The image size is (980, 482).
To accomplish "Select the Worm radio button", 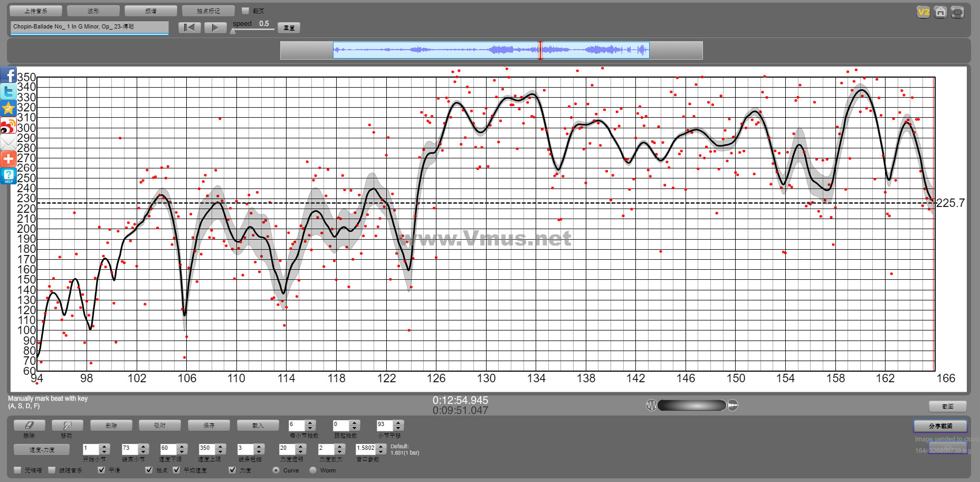I will click(x=313, y=470).
